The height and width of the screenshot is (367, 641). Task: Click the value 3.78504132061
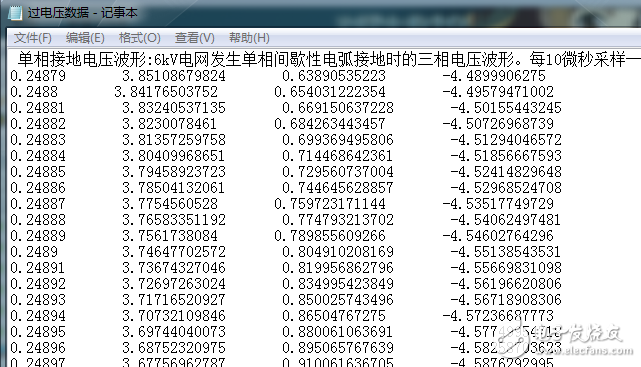(174, 188)
